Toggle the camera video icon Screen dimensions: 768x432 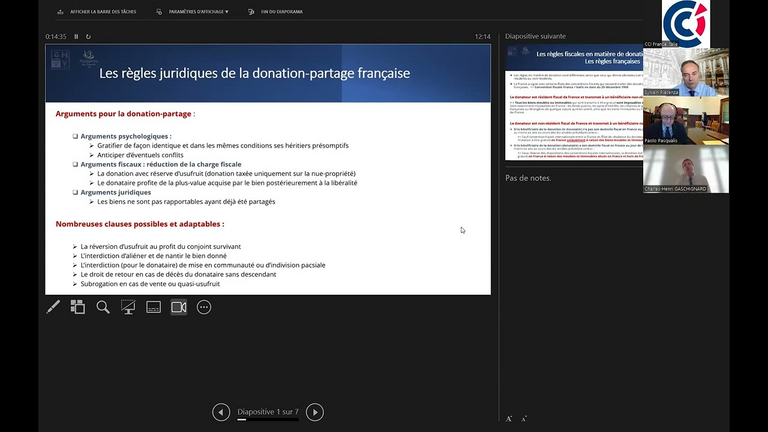point(179,307)
